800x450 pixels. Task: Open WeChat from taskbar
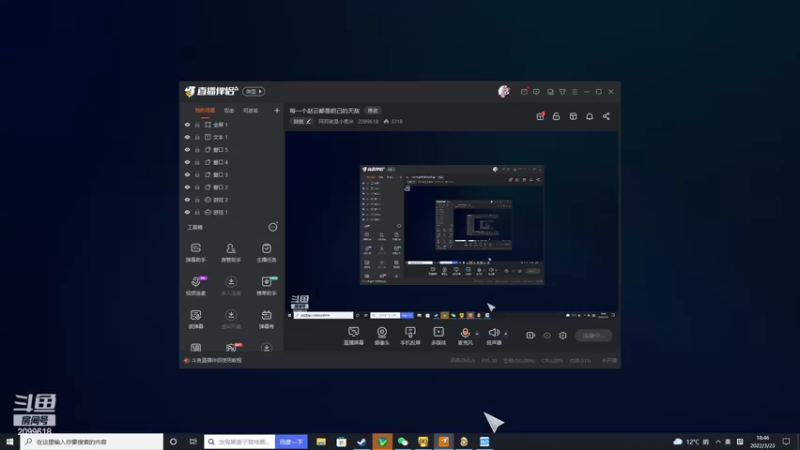[x=403, y=442]
